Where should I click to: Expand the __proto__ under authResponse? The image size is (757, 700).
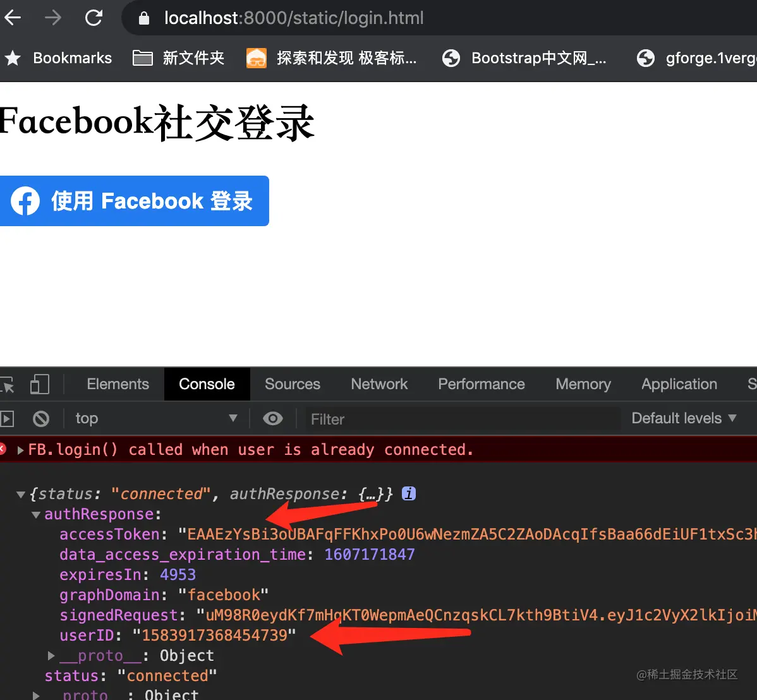(51, 656)
